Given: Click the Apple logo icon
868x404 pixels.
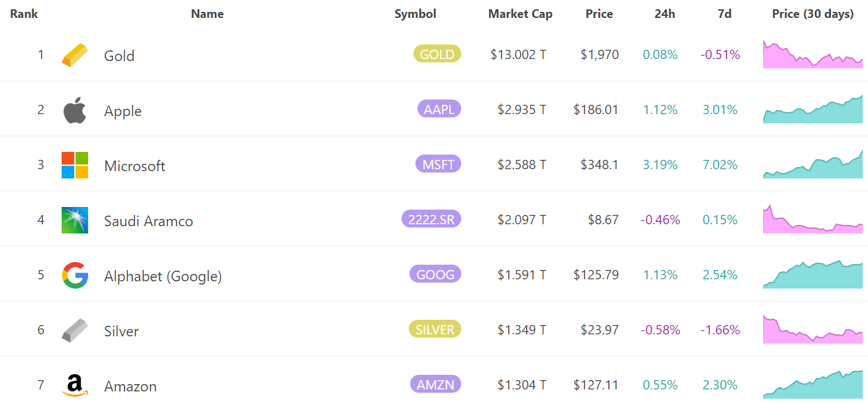Looking at the screenshot, I should click(x=75, y=110).
